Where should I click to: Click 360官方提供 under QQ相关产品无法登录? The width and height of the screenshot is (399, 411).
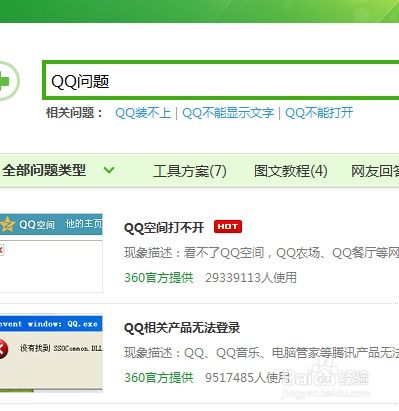tap(159, 378)
